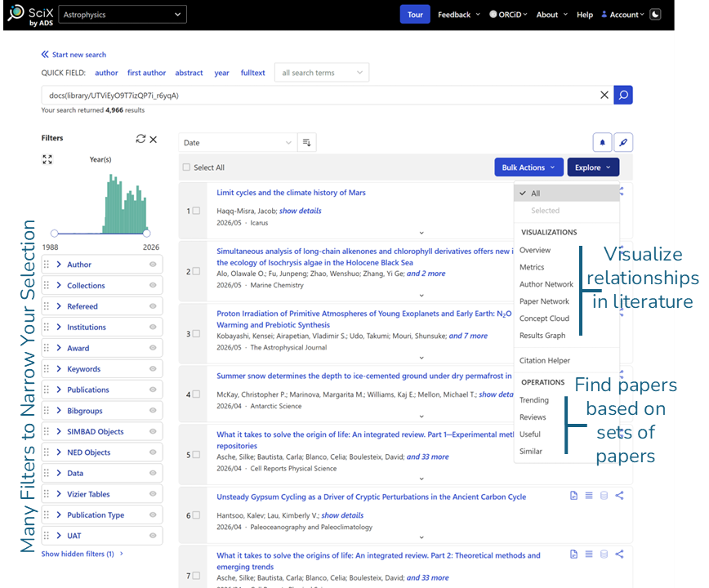Open the Feedback menu
Image resolution: width=709 pixels, height=588 pixels.
coord(458,15)
